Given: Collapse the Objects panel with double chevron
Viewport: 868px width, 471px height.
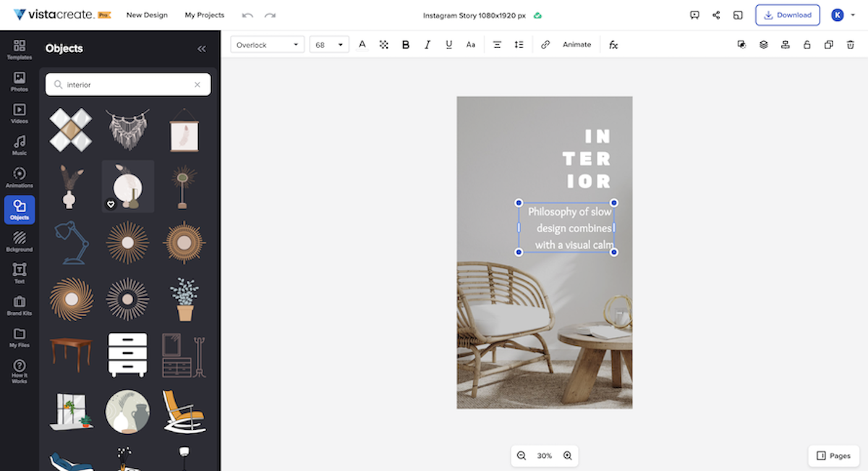Looking at the screenshot, I should pos(201,48).
